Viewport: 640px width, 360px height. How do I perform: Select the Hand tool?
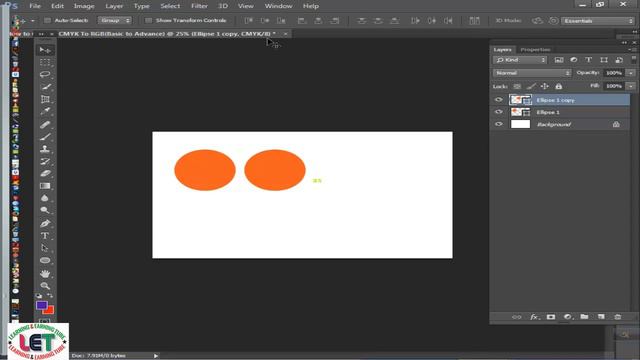(x=45, y=273)
